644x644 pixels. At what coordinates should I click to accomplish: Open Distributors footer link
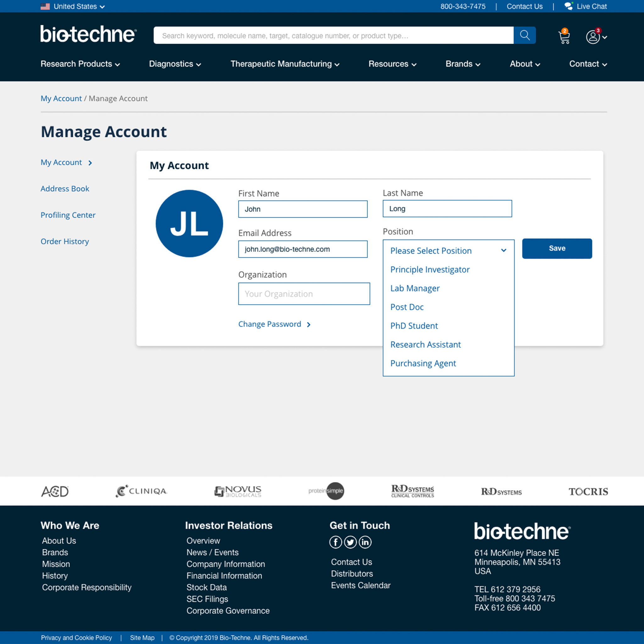click(352, 574)
